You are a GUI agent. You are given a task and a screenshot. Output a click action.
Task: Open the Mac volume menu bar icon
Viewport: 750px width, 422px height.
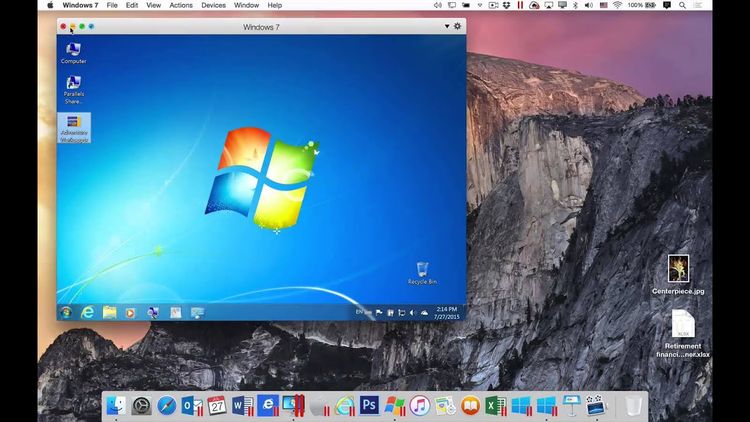(x=589, y=5)
